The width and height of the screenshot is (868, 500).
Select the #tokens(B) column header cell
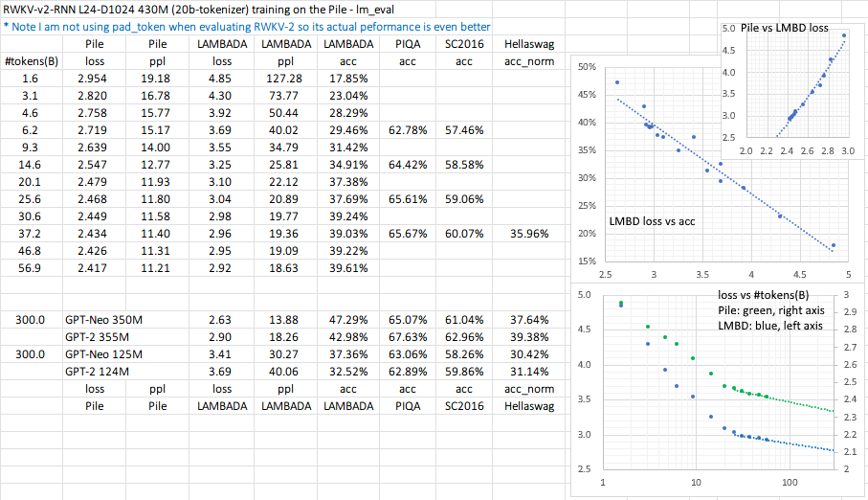pyautogui.click(x=27, y=61)
